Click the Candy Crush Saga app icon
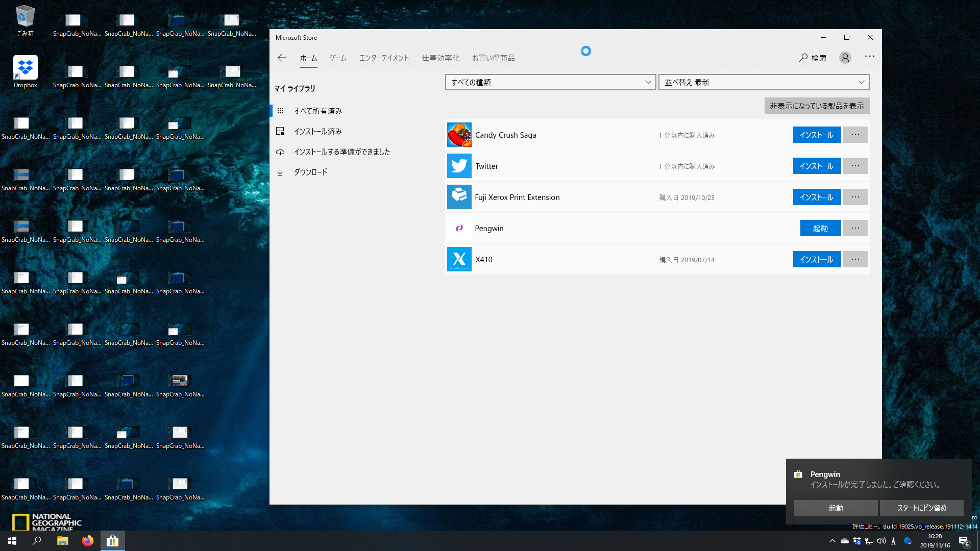Screen dimensions: 980x551 coord(459,135)
